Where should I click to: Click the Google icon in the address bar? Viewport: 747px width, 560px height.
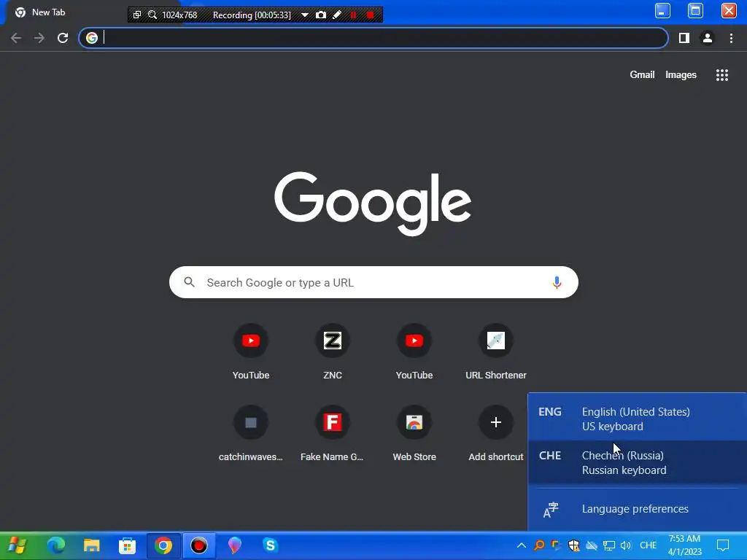click(x=92, y=38)
